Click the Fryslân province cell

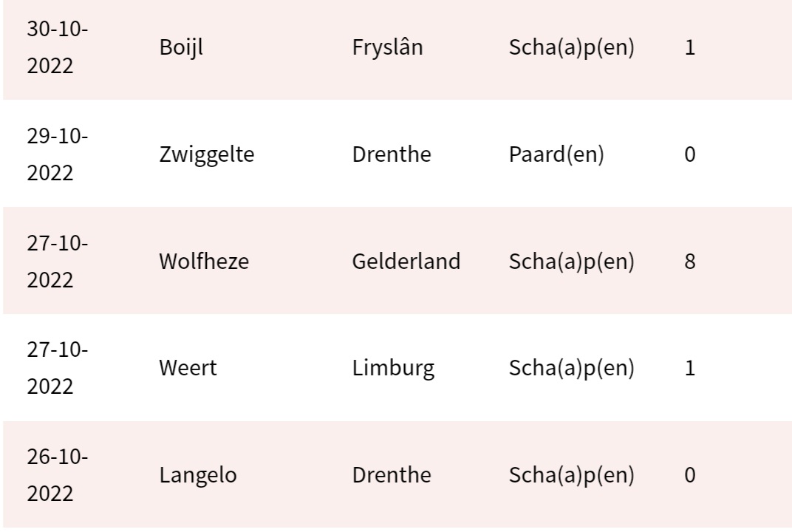coord(388,50)
